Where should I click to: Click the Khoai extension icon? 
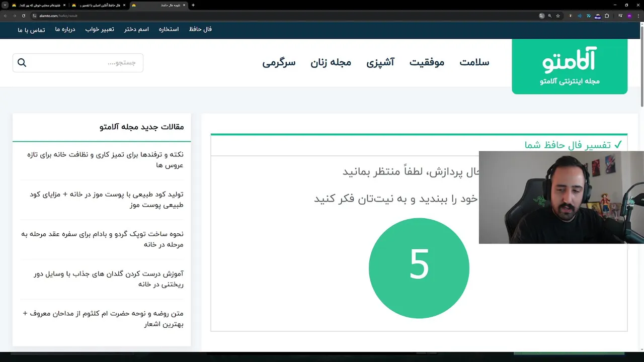coord(598,17)
